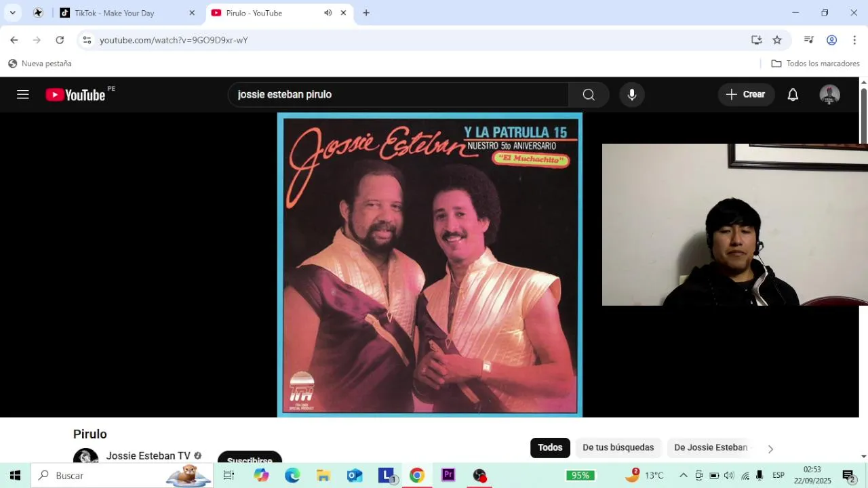Show more filter chips with right arrow
Image resolution: width=868 pixels, height=488 pixels.
click(x=770, y=449)
